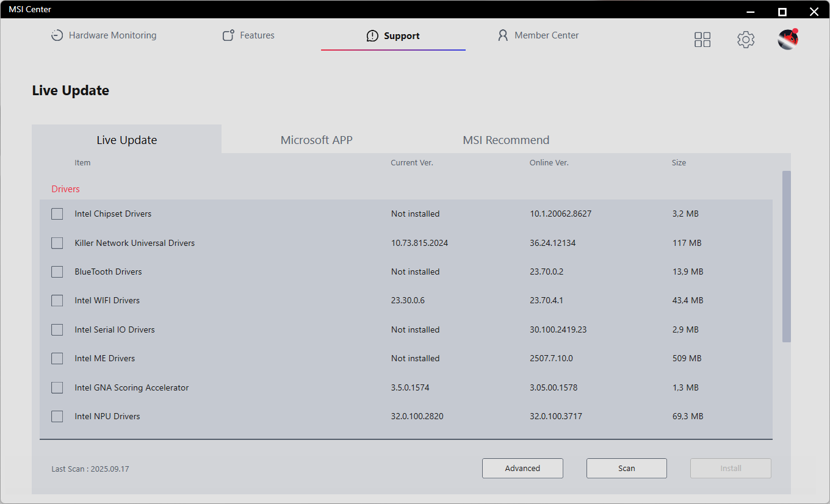Viewport: 830px width, 504px height.
Task: Check the Intel Chipset Drivers checkbox
Action: [x=57, y=214]
